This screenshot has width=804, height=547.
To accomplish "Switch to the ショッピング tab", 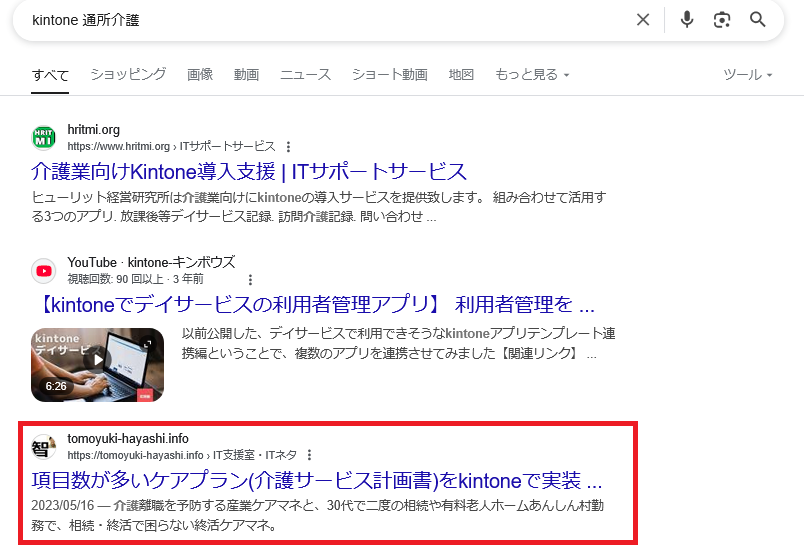I will (x=128, y=75).
